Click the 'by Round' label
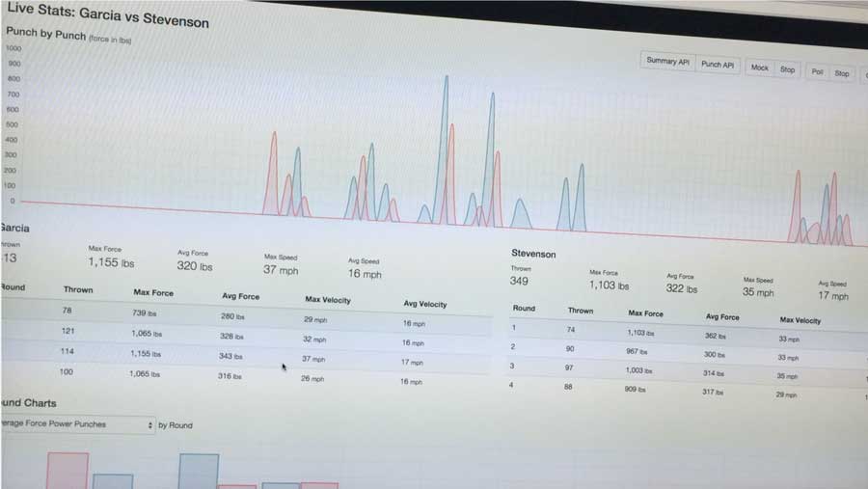 (x=176, y=425)
